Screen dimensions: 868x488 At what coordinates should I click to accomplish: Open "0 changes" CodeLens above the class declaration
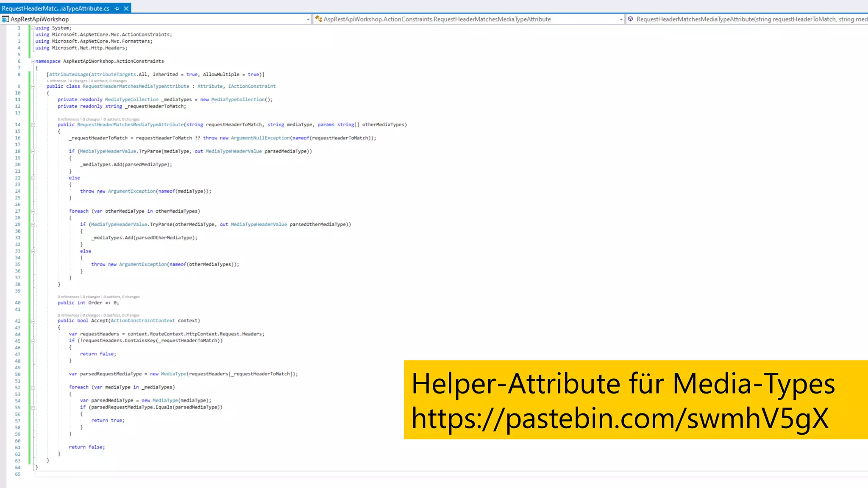[x=78, y=81]
